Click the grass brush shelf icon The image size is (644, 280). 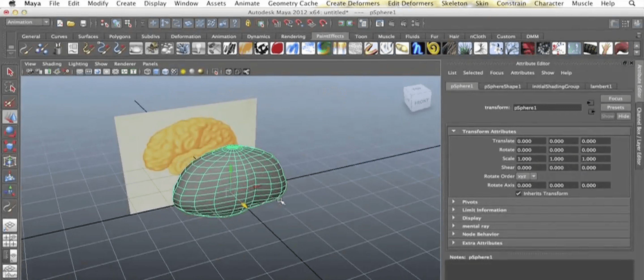(x=465, y=49)
